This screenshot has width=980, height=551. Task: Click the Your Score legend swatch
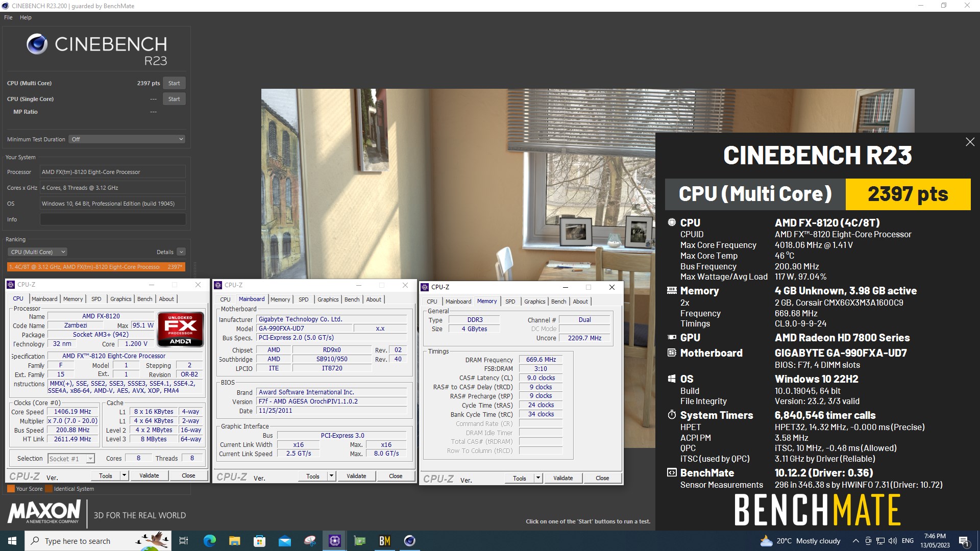click(x=11, y=489)
